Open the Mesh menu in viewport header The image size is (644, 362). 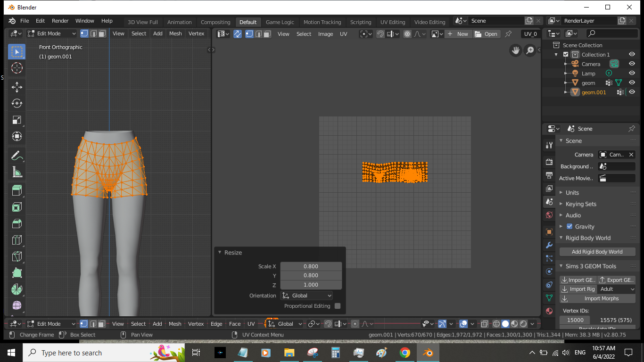[x=175, y=33]
